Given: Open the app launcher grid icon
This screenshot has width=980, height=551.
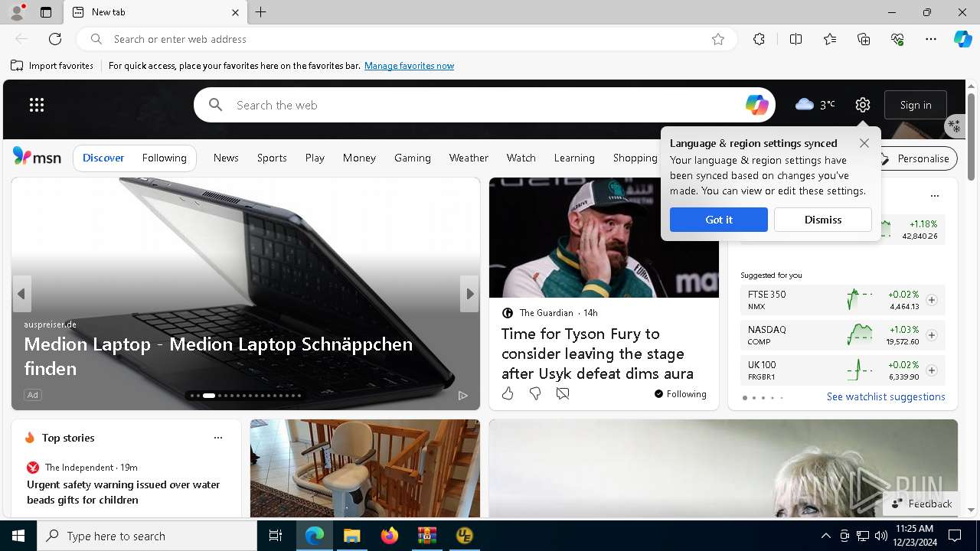Looking at the screenshot, I should click(37, 105).
